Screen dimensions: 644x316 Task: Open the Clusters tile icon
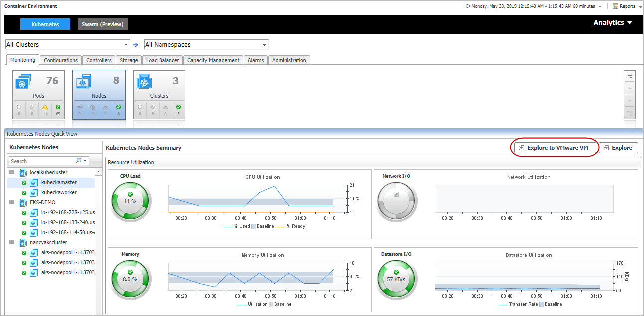coord(144,82)
